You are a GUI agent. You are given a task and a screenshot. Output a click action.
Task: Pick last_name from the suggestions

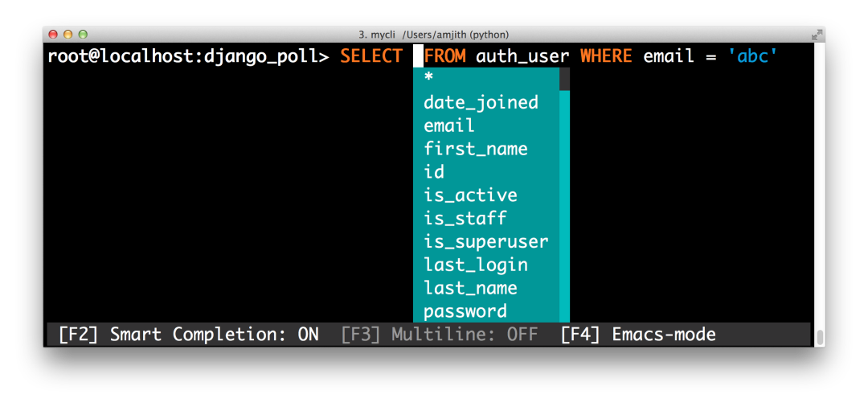486,288
